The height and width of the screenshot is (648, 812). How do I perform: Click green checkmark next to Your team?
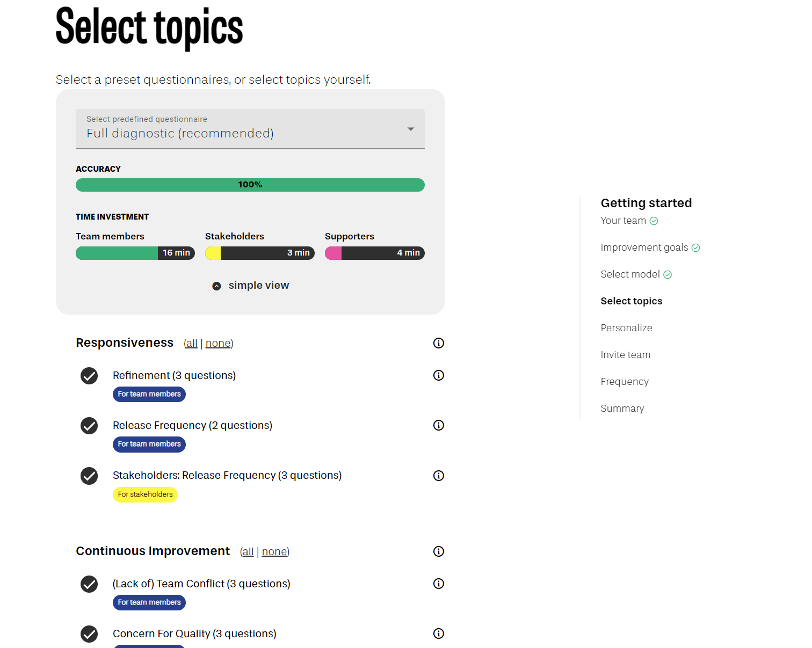tap(654, 221)
